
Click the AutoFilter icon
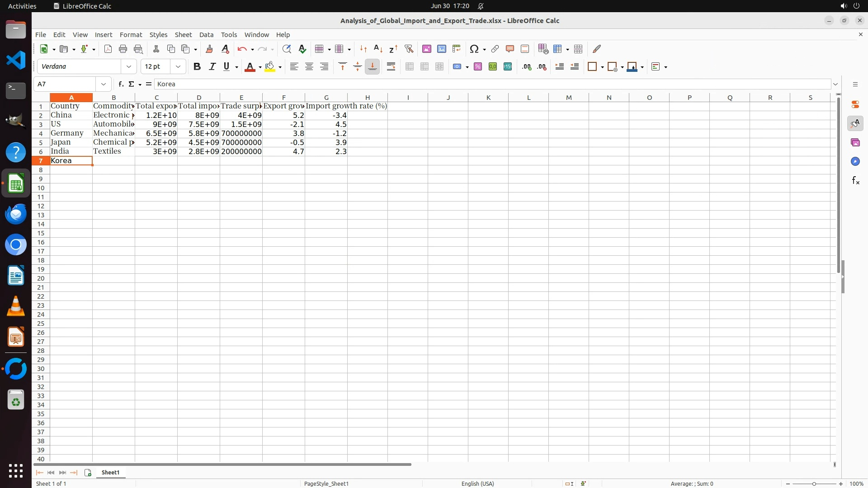pyautogui.click(x=409, y=49)
